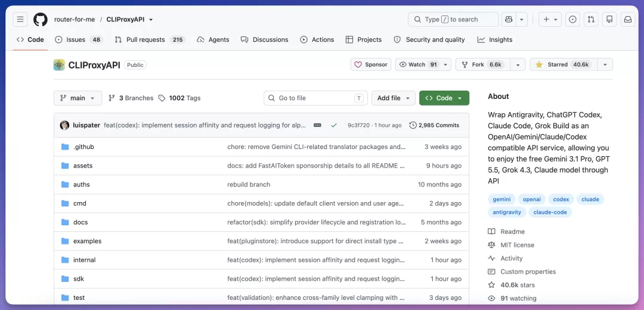Open repositories icon in top header

tap(609, 19)
